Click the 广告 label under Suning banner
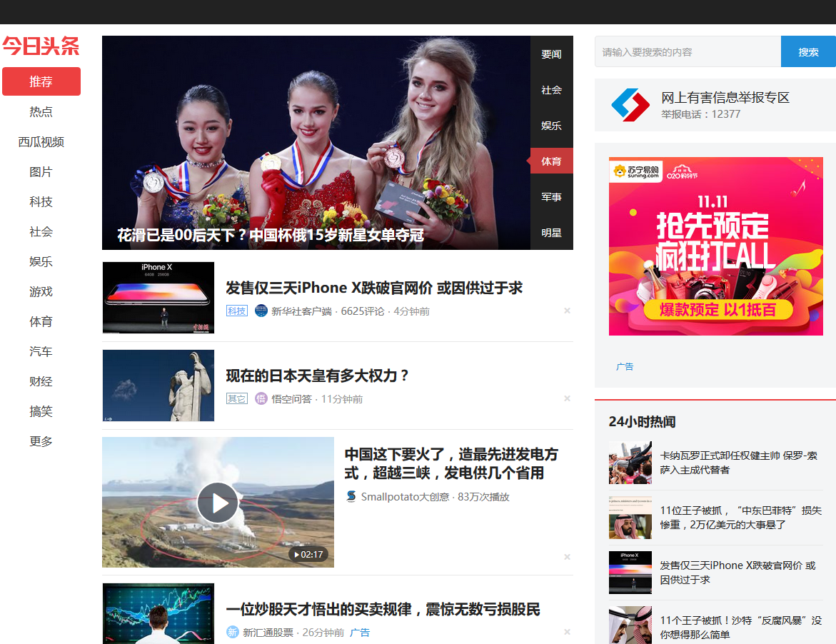This screenshot has height=644, width=836. [625, 367]
